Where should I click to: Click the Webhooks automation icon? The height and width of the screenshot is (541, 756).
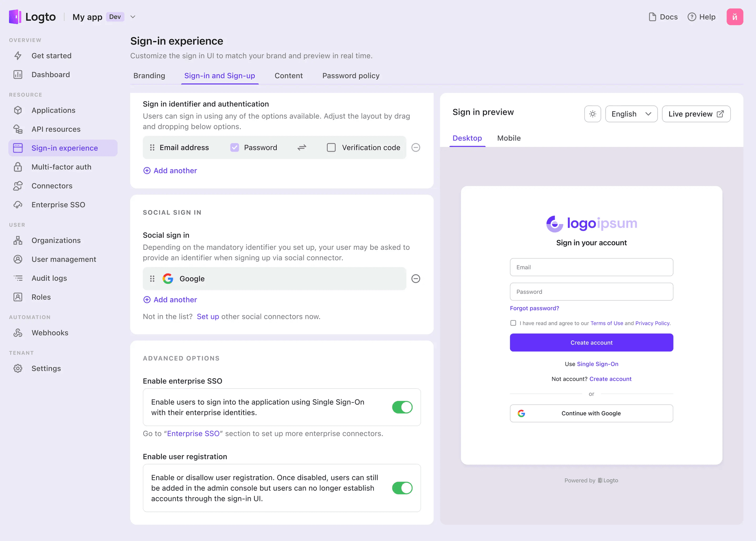(18, 332)
